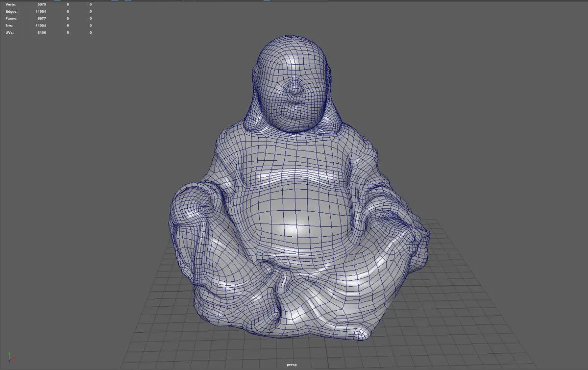This screenshot has width=588, height=370.
Task: Click the UVs count value 6156
Action: (41, 32)
